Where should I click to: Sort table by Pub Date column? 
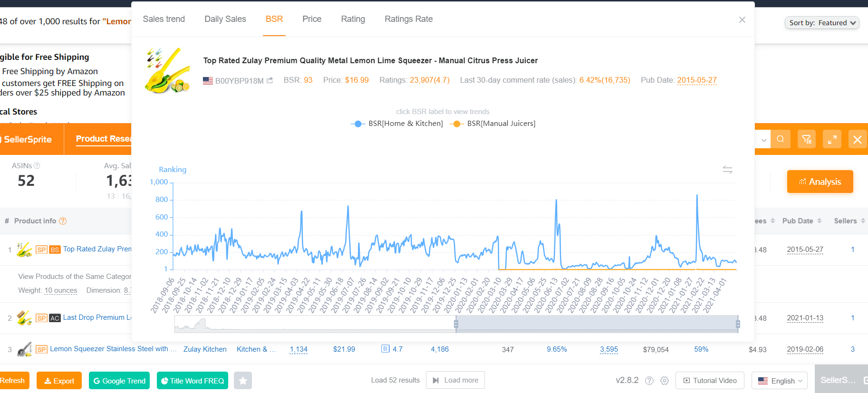click(x=801, y=221)
